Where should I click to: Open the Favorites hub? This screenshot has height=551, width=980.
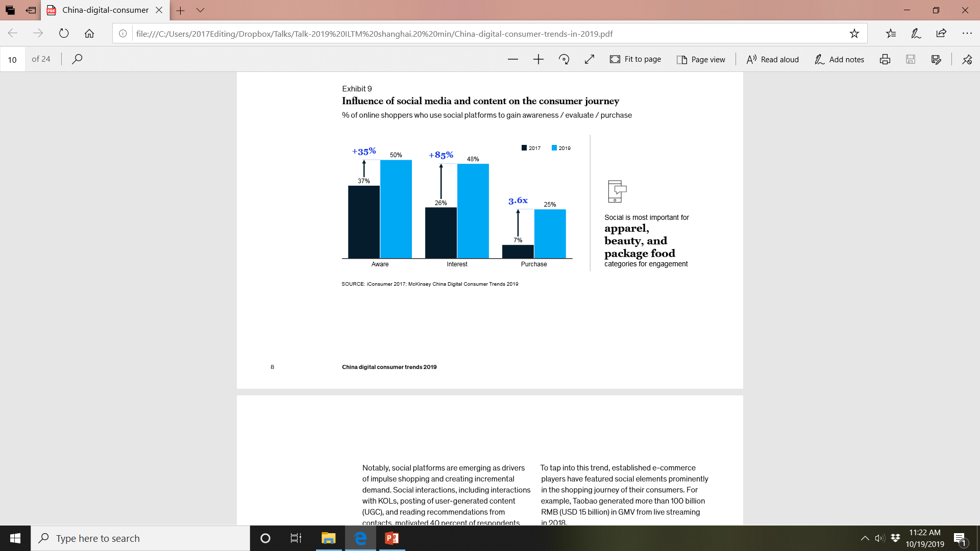(x=891, y=34)
